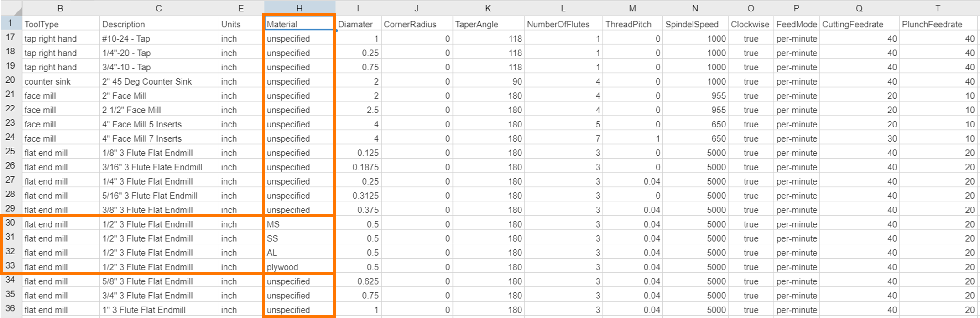Select the CuttingFeedrate cell with value 30
Image resolution: width=980 pixels, height=318 pixels.
(x=859, y=138)
